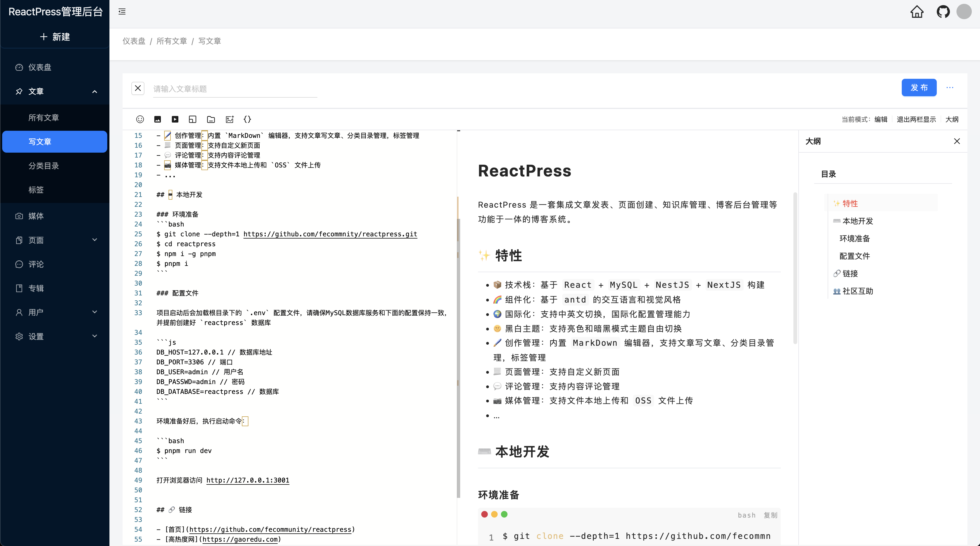This screenshot has height=546, width=980.
Task: Insert a video from the toolbar
Action: 175,119
